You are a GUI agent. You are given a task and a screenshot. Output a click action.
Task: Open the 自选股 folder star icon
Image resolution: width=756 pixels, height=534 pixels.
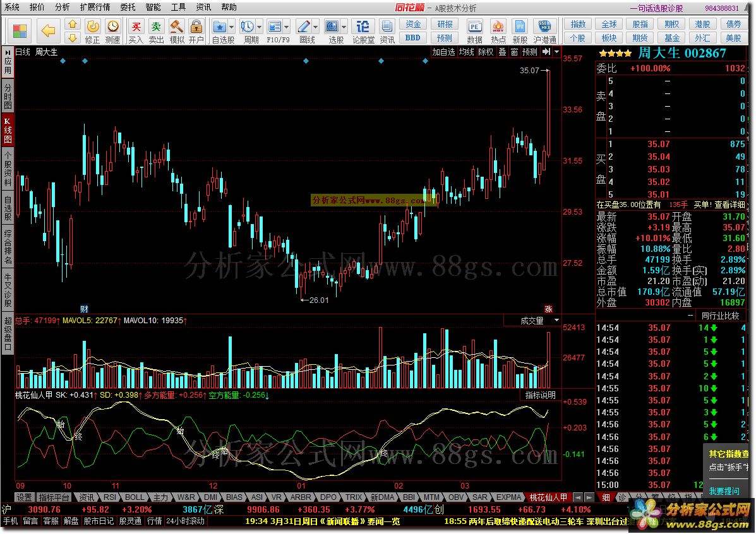(x=220, y=26)
